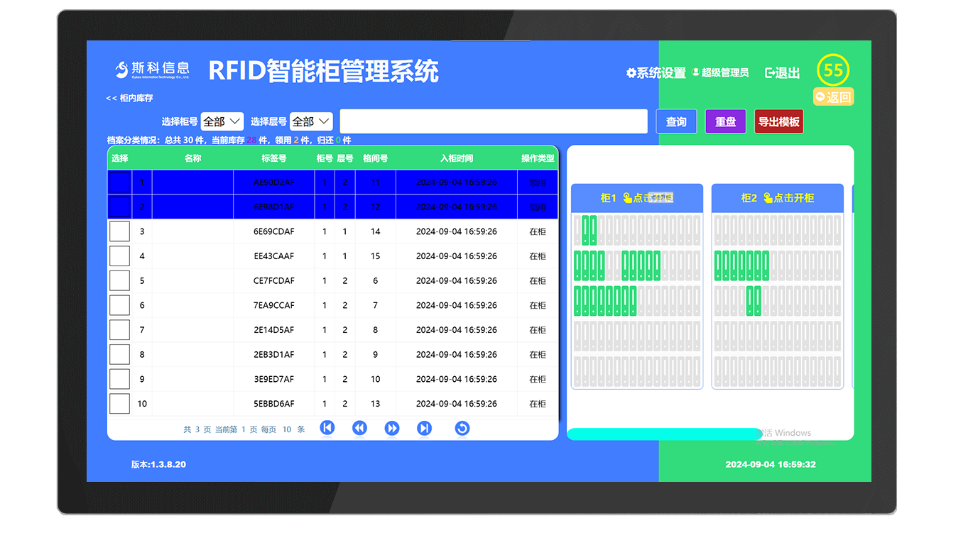Viewport: 973px width, 560px height.
Task: Open system settings via gear icon
Action: click(x=631, y=72)
